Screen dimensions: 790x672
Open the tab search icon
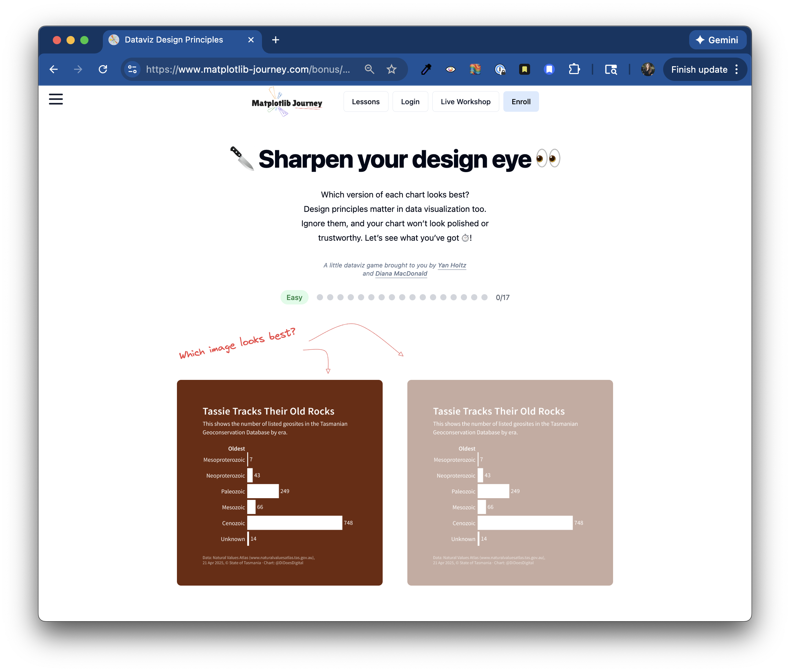pos(611,69)
